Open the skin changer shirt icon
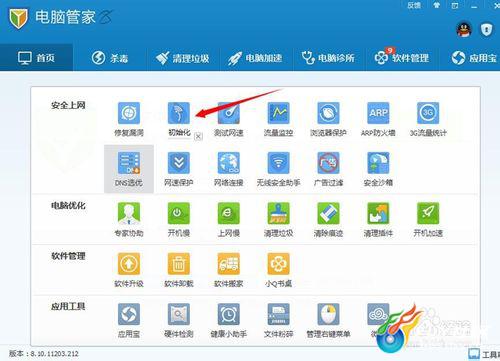This screenshot has width=500, height=361. tap(436, 5)
